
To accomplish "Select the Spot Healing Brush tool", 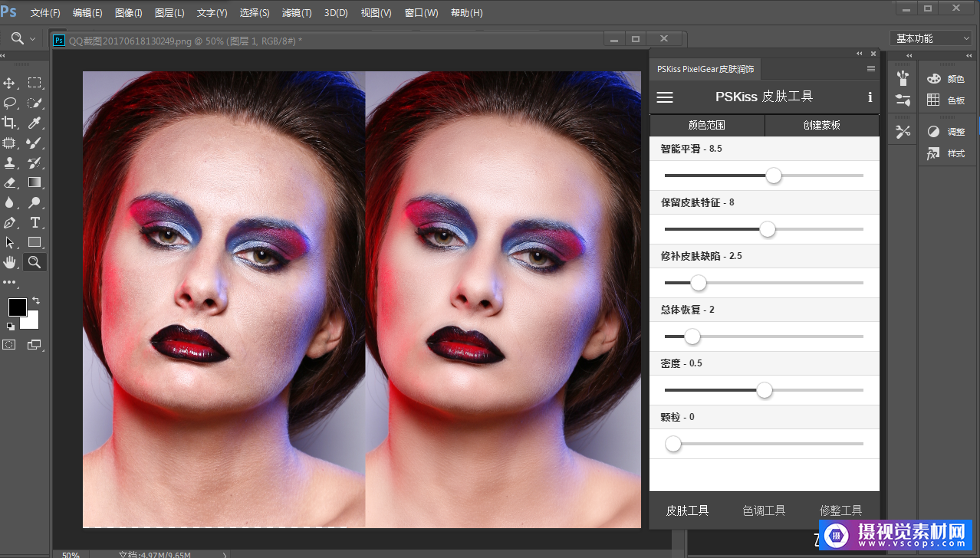I will 10,143.
